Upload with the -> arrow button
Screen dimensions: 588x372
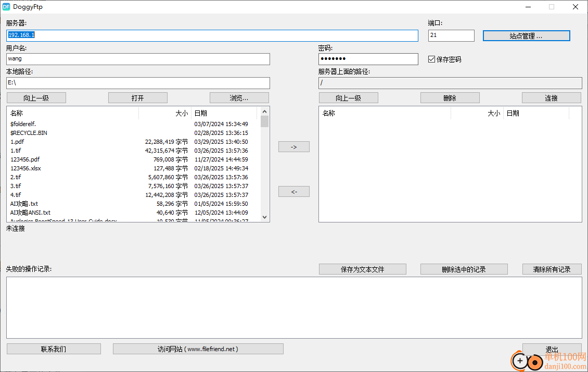(x=294, y=147)
